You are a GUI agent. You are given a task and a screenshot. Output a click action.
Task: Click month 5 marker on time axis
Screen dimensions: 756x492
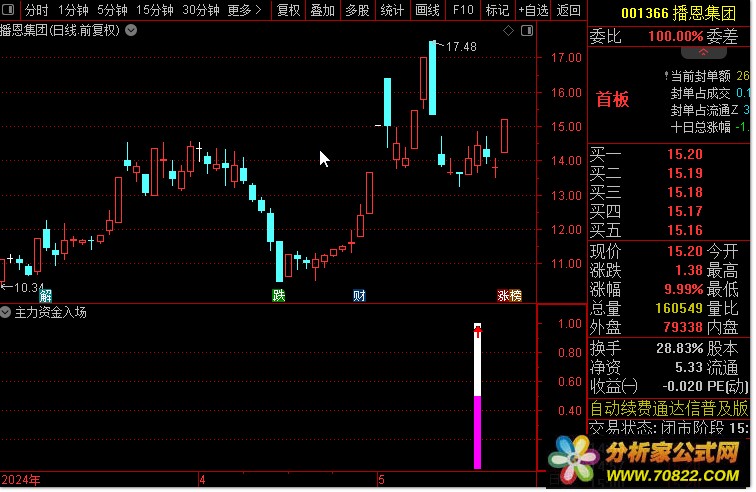pos(381,480)
